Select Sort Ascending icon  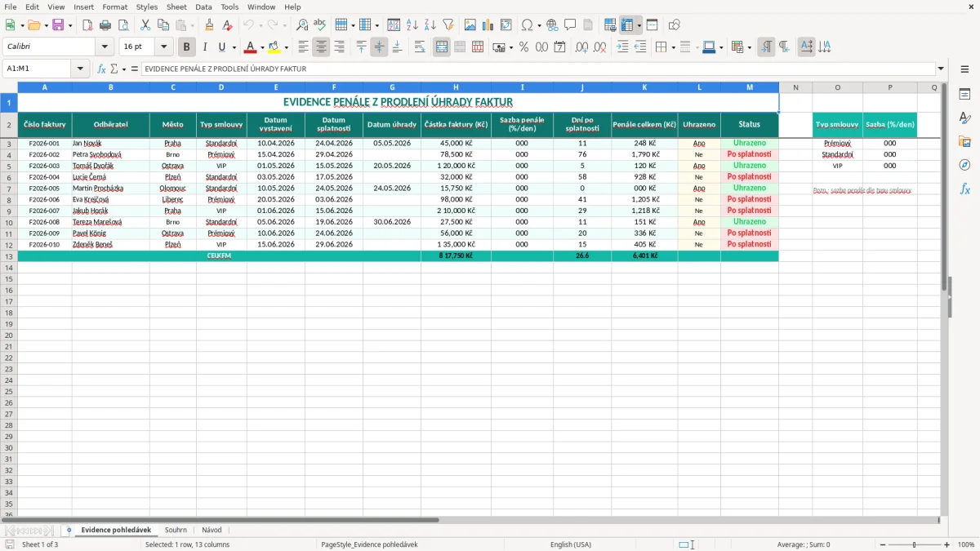pos(412,25)
